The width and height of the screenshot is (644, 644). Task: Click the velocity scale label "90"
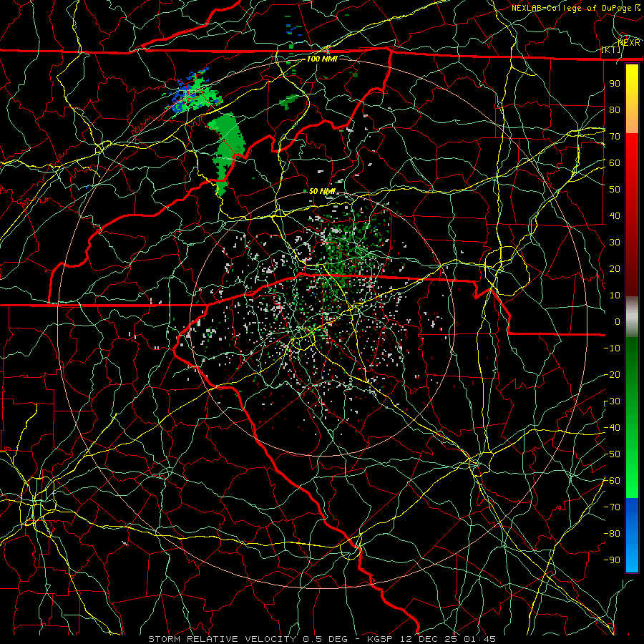point(615,84)
